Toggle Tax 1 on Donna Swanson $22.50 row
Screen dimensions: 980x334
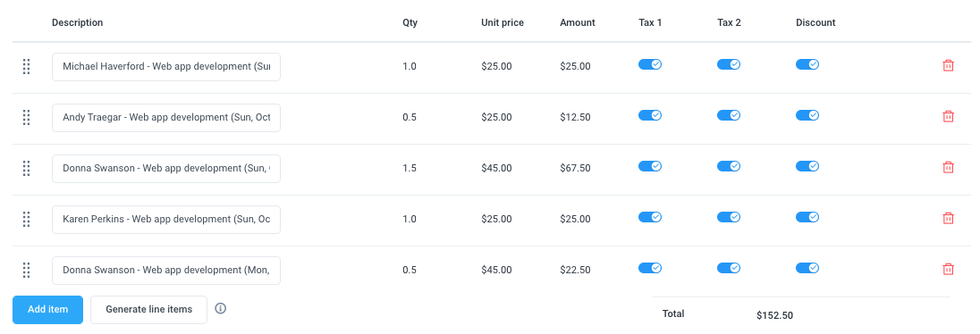(x=650, y=268)
